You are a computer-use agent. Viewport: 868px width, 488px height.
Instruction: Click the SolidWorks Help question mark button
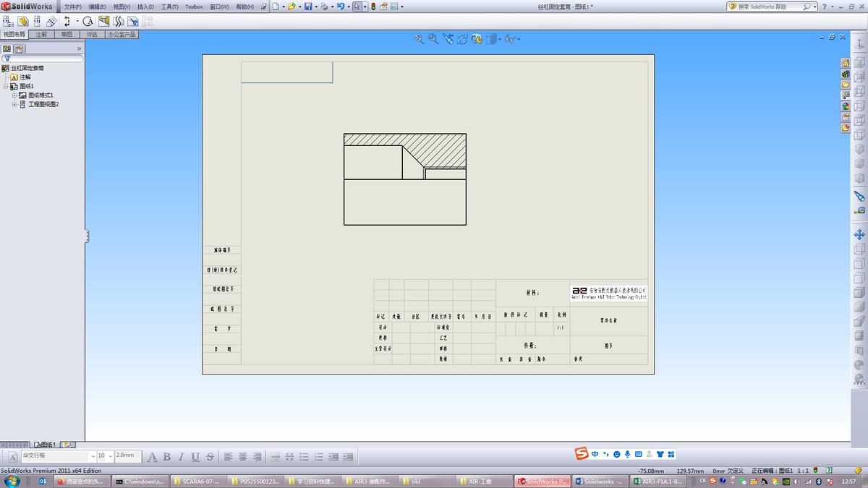coord(825,6)
